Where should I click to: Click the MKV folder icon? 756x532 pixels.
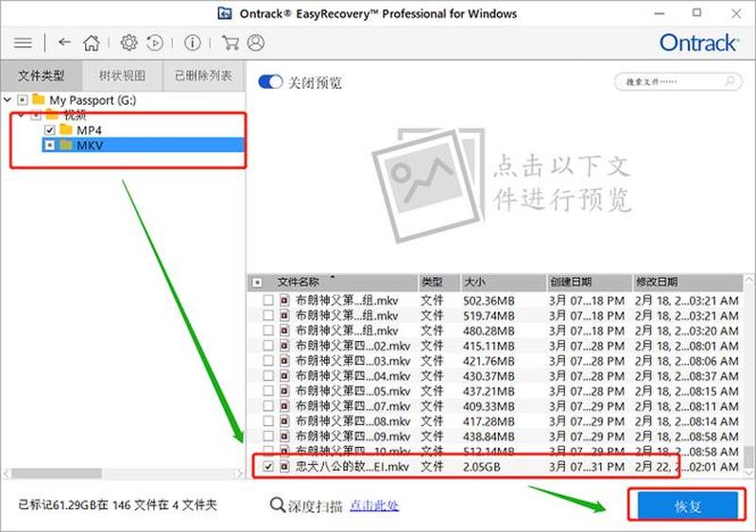pyautogui.click(x=66, y=145)
